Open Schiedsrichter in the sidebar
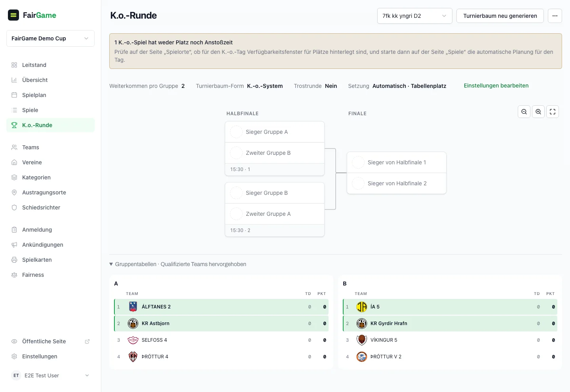The height and width of the screenshot is (392, 570). (50, 207)
